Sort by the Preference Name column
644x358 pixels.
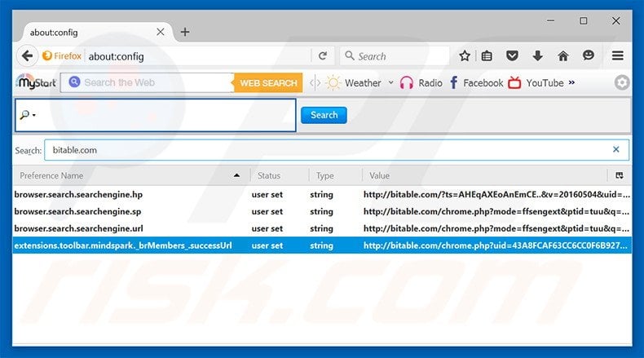point(131,175)
